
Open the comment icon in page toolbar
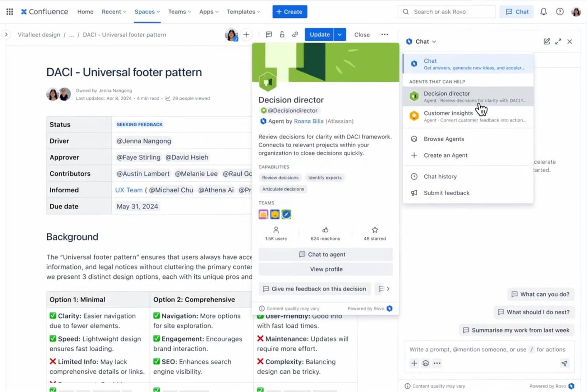tap(269, 34)
